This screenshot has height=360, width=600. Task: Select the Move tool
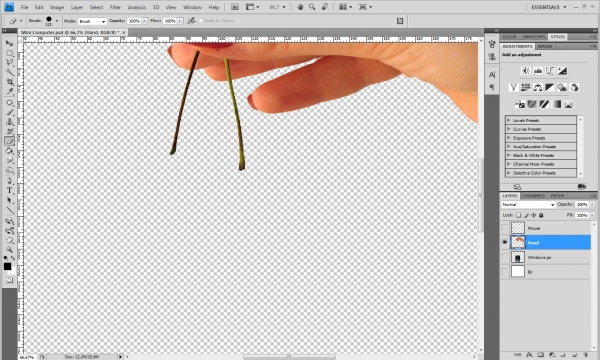click(x=9, y=43)
